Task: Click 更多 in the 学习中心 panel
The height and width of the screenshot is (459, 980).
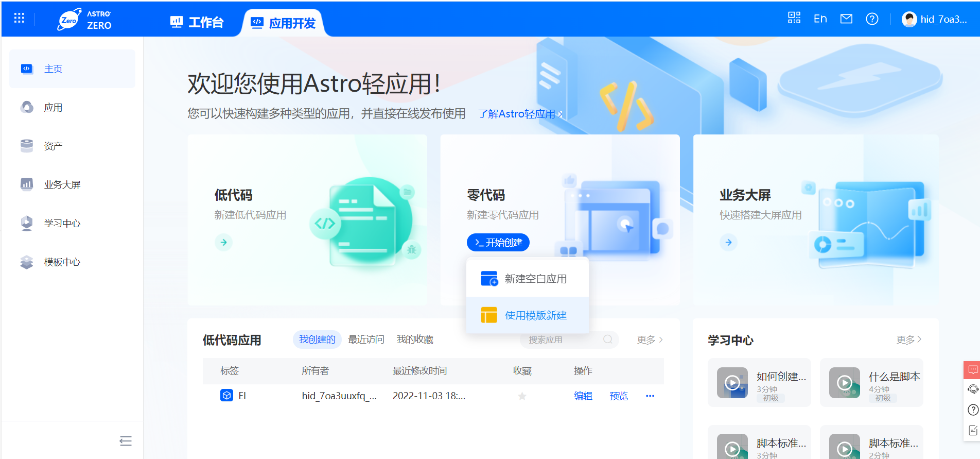Action: coord(909,340)
